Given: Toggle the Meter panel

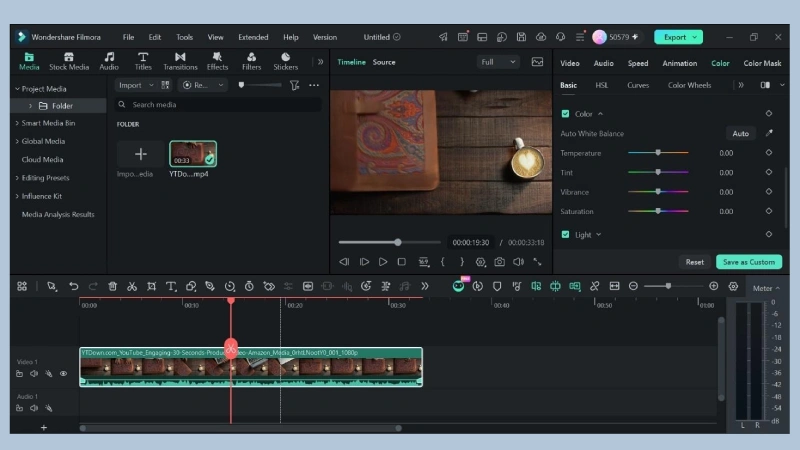Looking at the screenshot, I should coord(766,288).
